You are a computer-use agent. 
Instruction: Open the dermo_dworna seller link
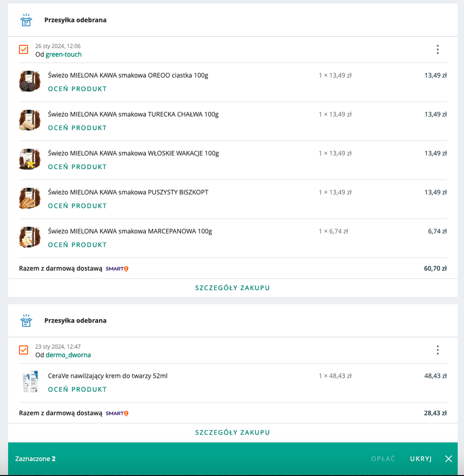coord(68,355)
